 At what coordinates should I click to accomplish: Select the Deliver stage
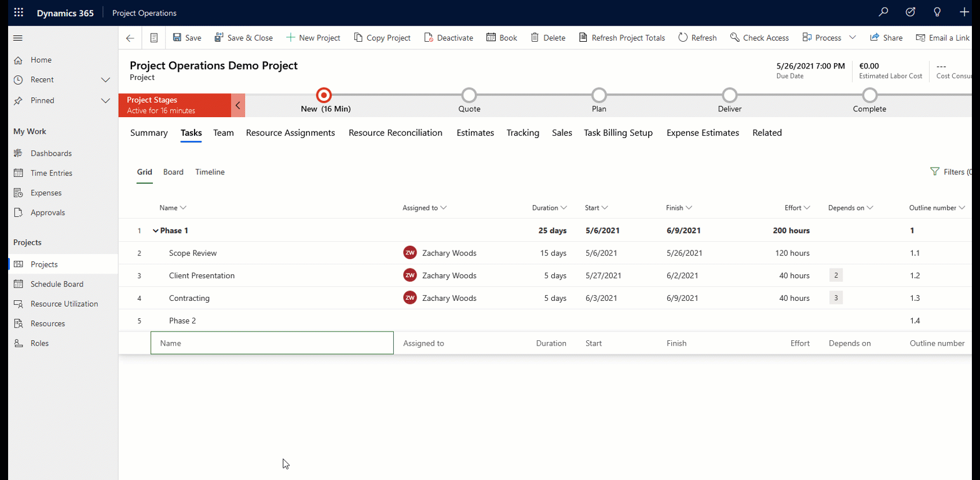click(730, 95)
